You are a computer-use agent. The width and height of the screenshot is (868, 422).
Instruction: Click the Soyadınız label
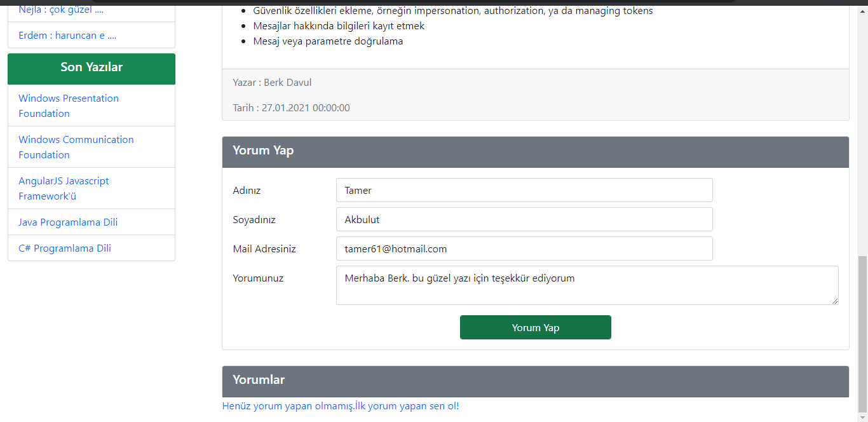(254, 220)
